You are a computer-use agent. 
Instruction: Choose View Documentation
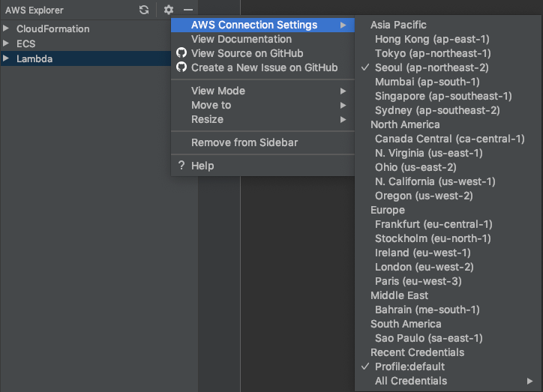point(262,39)
